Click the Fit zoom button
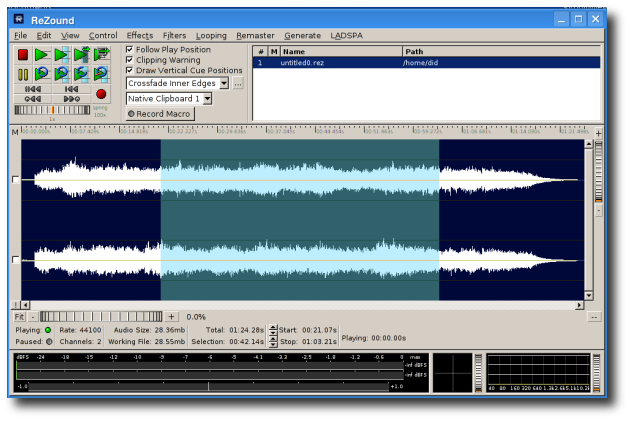 18,317
